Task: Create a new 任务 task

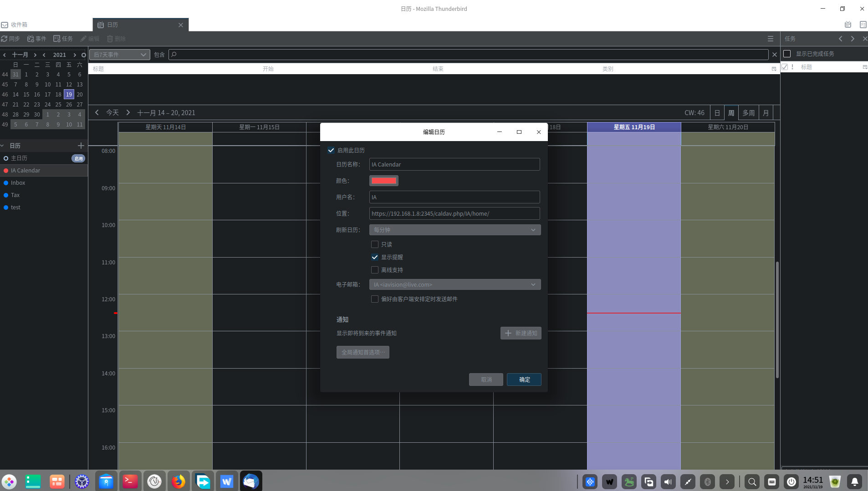Action: click(x=63, y=39)
